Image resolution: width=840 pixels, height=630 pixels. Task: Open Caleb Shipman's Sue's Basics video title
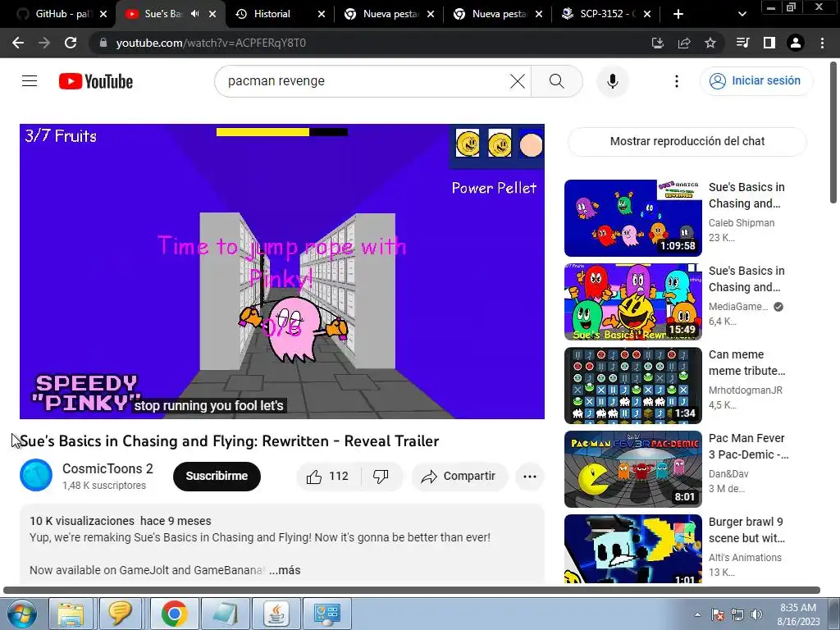[x=746, y=195]
